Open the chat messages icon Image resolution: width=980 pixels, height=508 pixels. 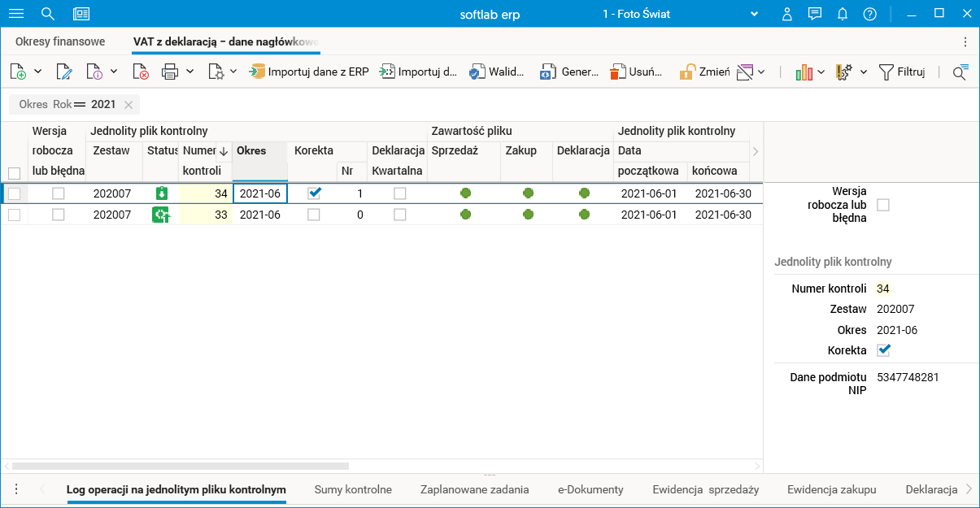(x=815, y=14)
